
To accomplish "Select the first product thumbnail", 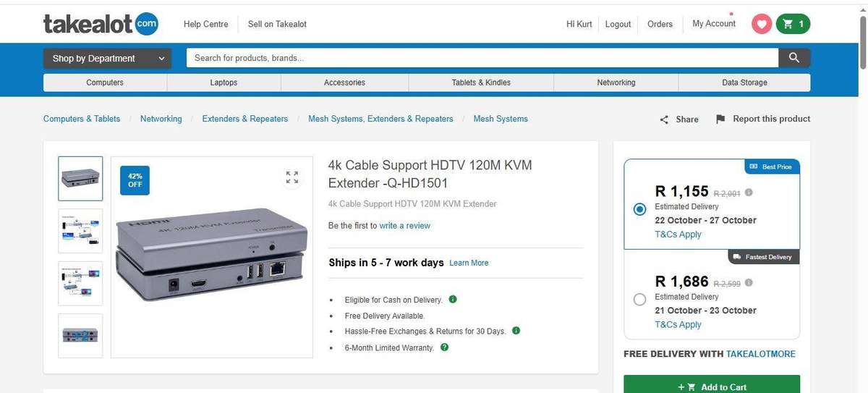I will point(80,179).
